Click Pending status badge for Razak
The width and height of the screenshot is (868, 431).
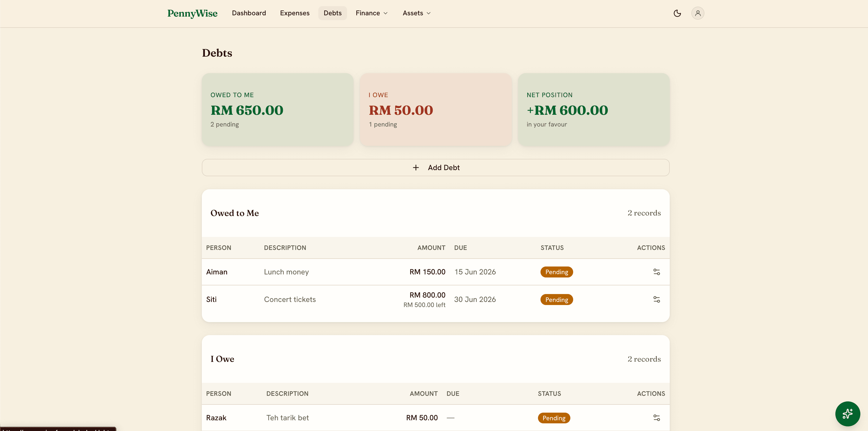click(x=554, y=418)
